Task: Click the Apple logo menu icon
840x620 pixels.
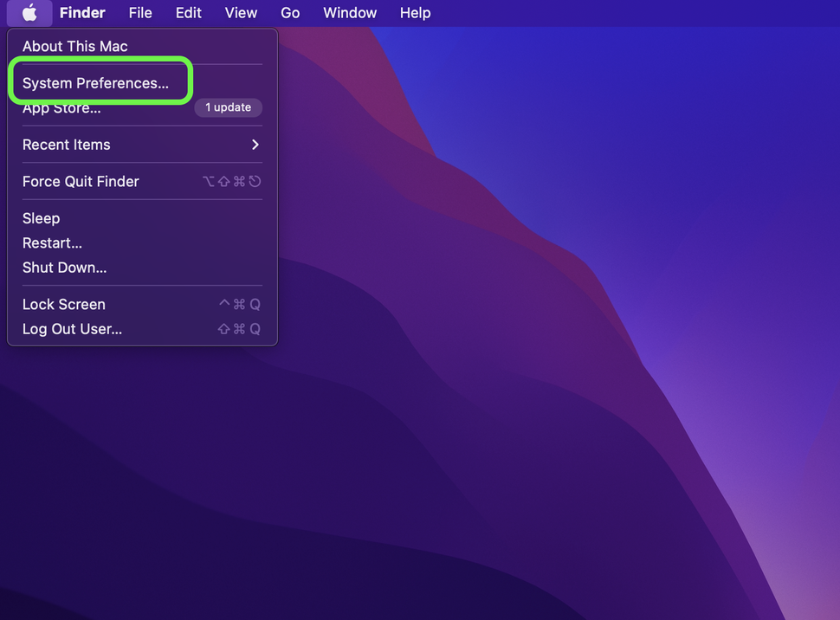Action: (x=29, y=13)
